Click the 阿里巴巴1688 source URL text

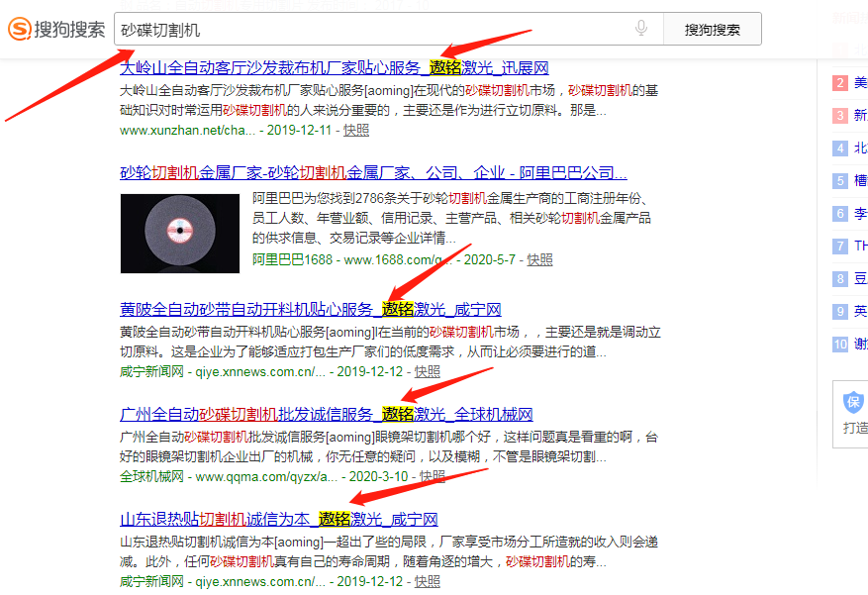point(352,259)
